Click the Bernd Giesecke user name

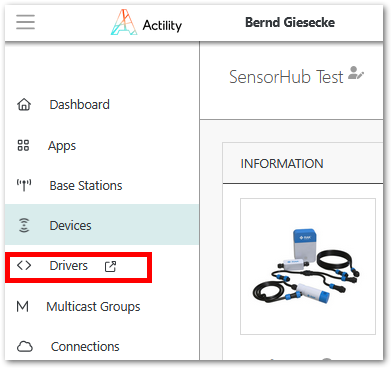tap(290, 23)
